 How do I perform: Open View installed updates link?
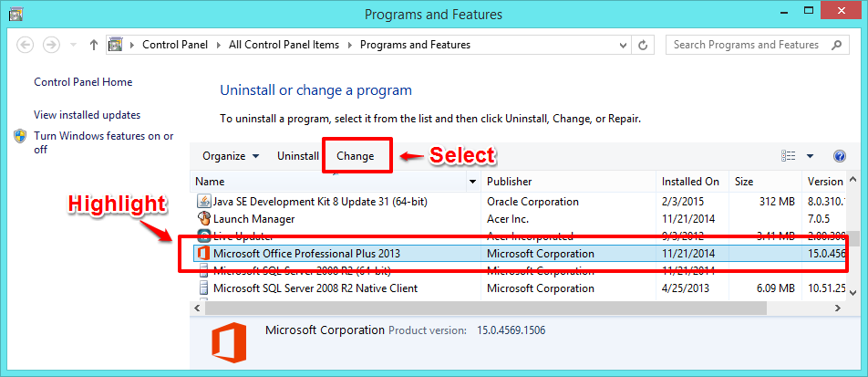click(x=87, y=115)
